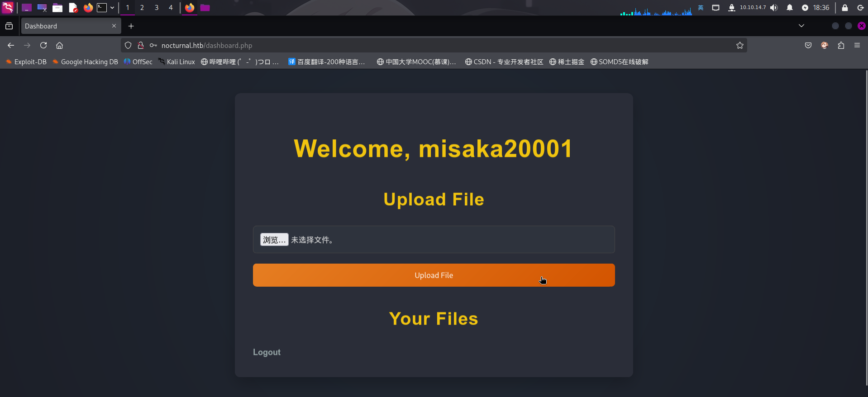Open the text editor launcher icon

[73, 8]
